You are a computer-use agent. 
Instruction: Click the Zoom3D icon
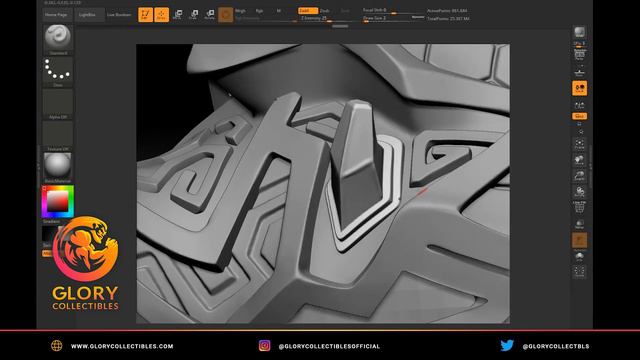[579, 176]
